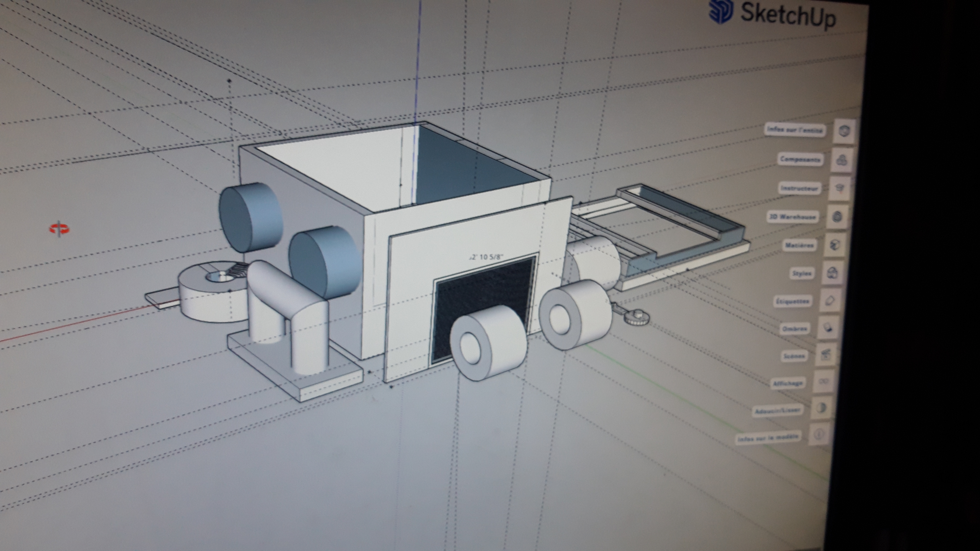The image size is (980, 551).
Task: Open the Composants panel icon
Action: tap(842, 160)
